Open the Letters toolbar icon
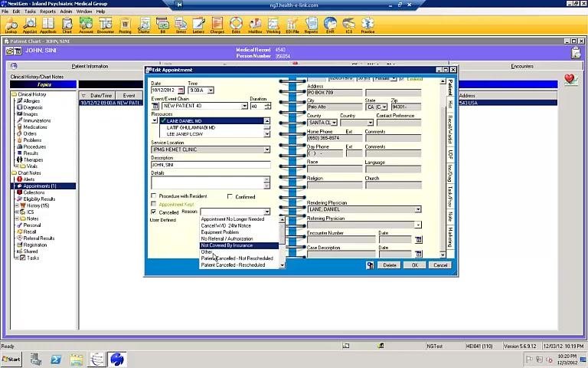588x368 pixels. [x=198, y=25]
